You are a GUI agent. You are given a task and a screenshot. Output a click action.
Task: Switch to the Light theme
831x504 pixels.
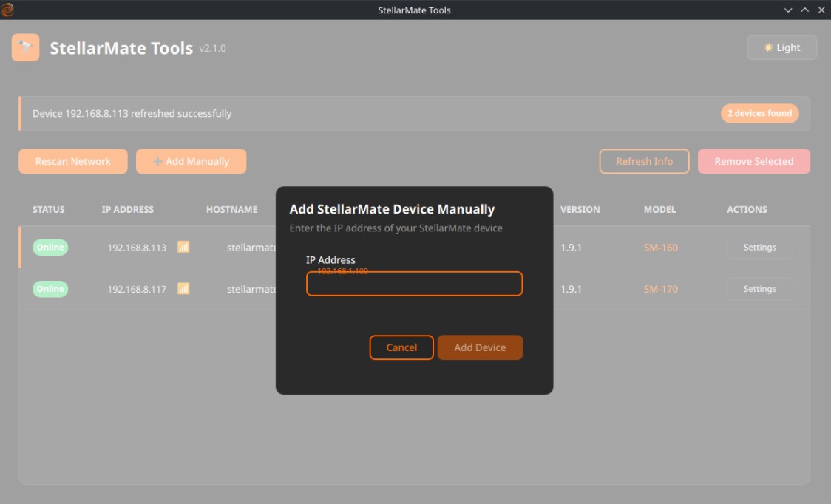pos(781,48)
